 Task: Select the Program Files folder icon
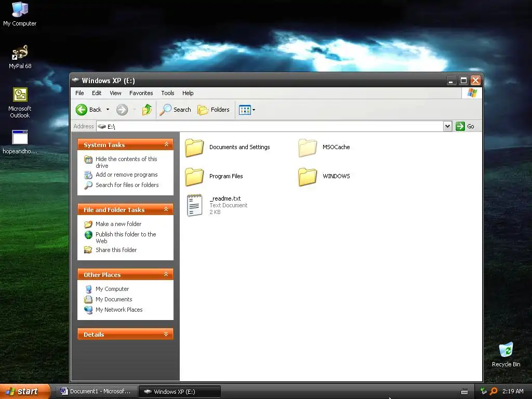coord(194,177)
